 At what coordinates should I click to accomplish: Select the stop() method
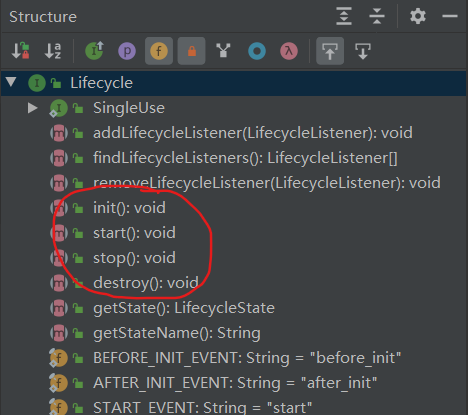click(x=134, y=258)
